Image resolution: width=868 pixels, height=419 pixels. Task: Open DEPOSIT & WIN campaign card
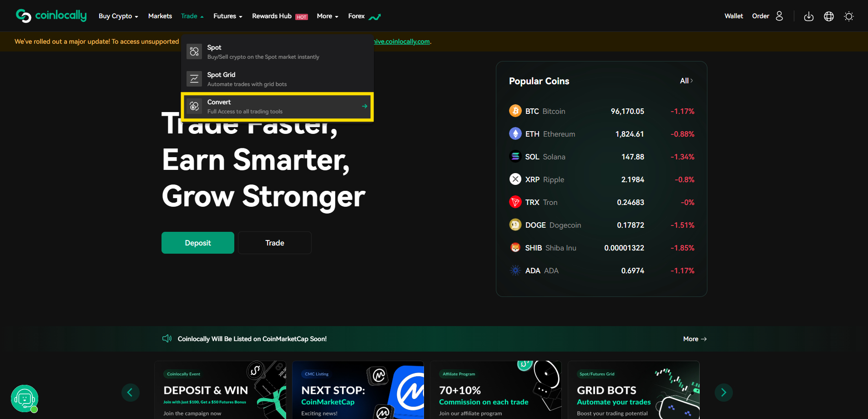click(220, 390)
